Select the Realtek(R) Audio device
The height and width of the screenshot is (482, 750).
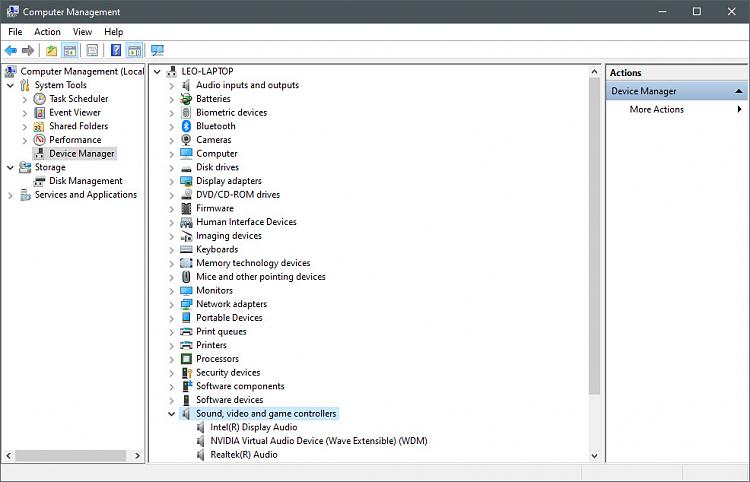243,455
